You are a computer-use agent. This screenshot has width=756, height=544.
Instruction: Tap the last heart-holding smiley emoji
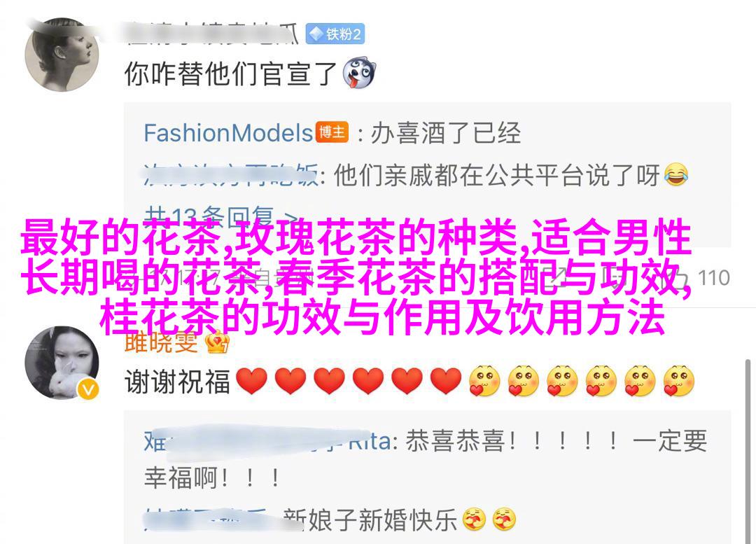678,381
